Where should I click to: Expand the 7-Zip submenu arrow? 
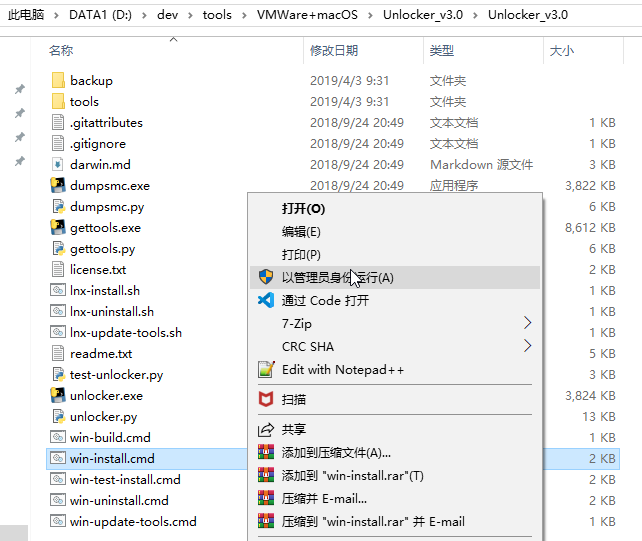[x=527, y=323]
